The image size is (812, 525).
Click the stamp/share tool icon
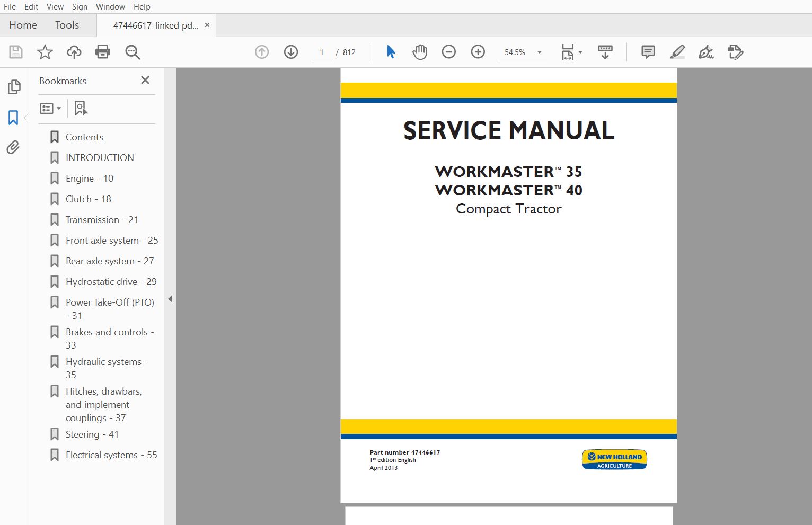pos(736,52)
